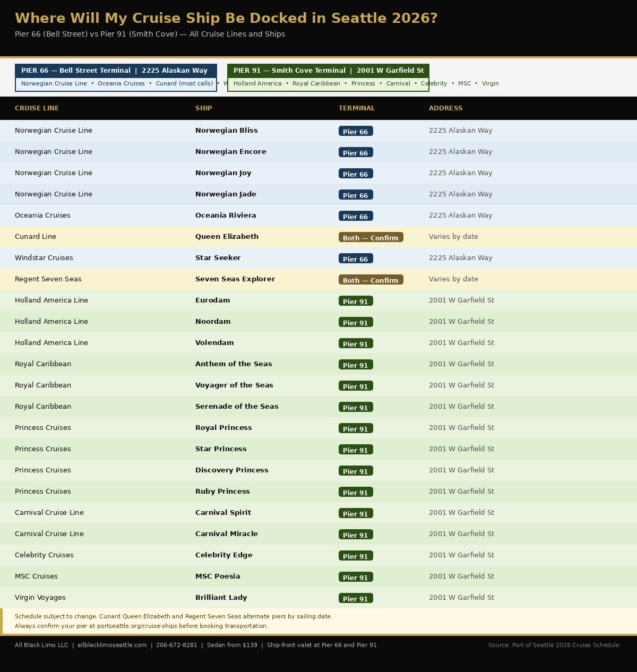Select the PIER 66 — Bell Street Terminal header

116,71
